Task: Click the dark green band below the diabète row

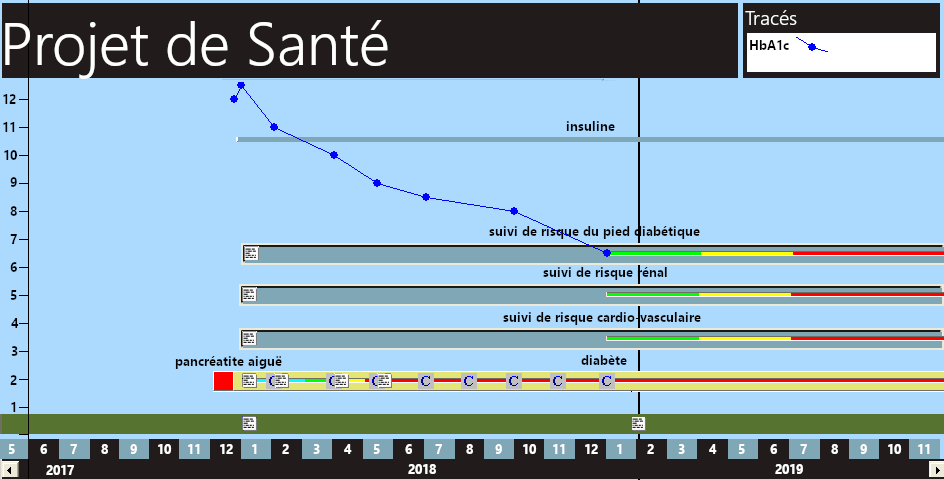Action: pos(472,423)
